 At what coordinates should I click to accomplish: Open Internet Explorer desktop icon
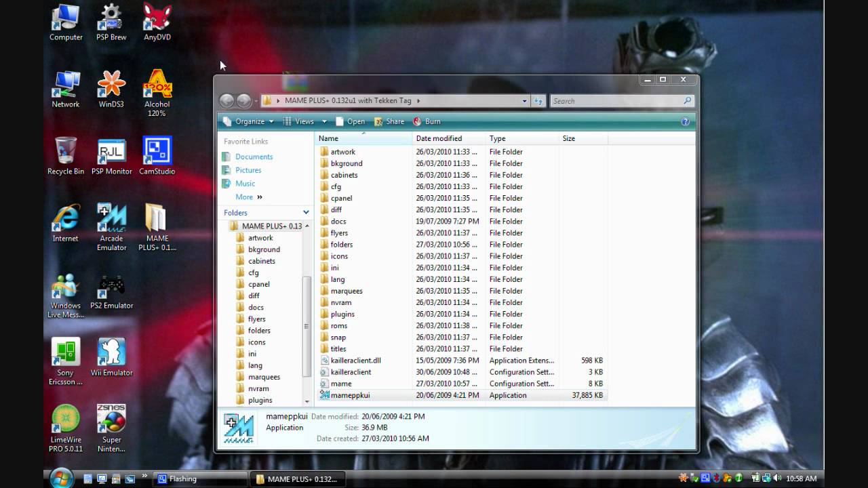click(x=66, y=224)
